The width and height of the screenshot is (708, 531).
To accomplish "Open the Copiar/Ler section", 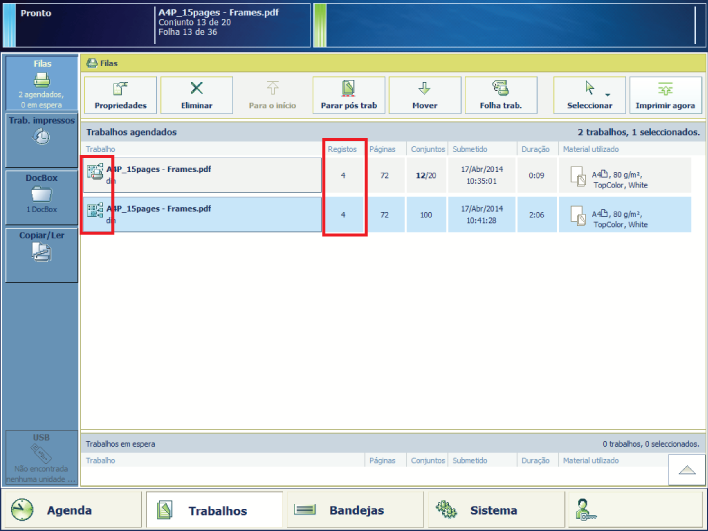I will [x=42, y=255].
